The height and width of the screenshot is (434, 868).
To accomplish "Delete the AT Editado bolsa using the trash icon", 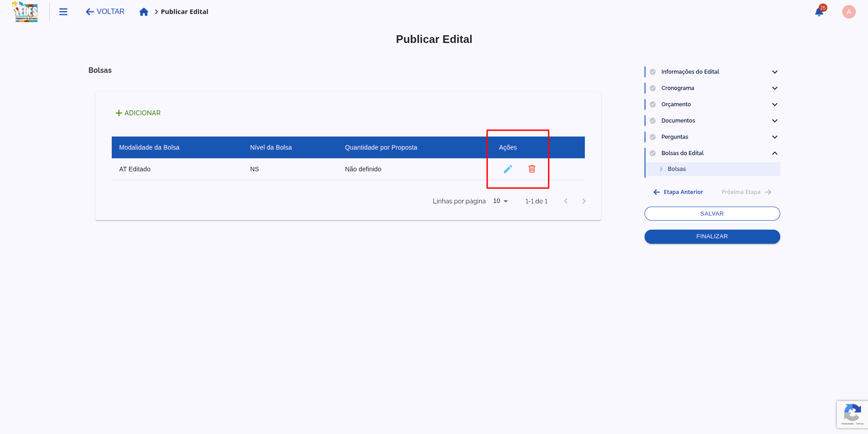I will (x=532, y=169).
